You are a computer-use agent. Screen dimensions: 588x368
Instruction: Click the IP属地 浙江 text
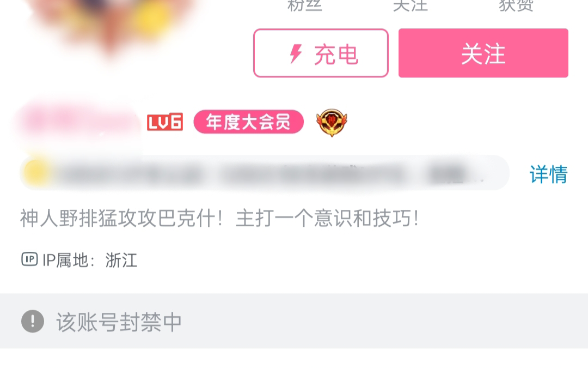90,260
